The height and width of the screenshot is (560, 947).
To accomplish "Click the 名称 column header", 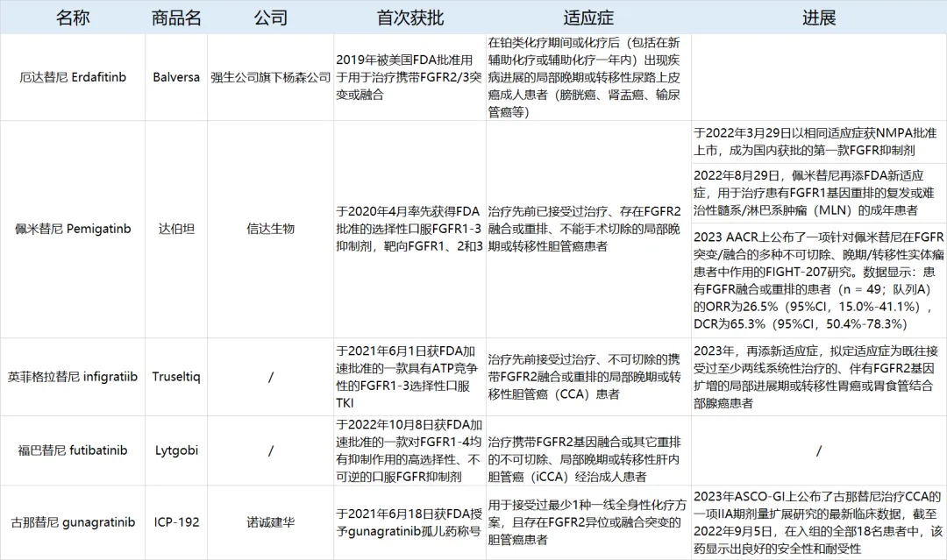I will coord(73,18).
